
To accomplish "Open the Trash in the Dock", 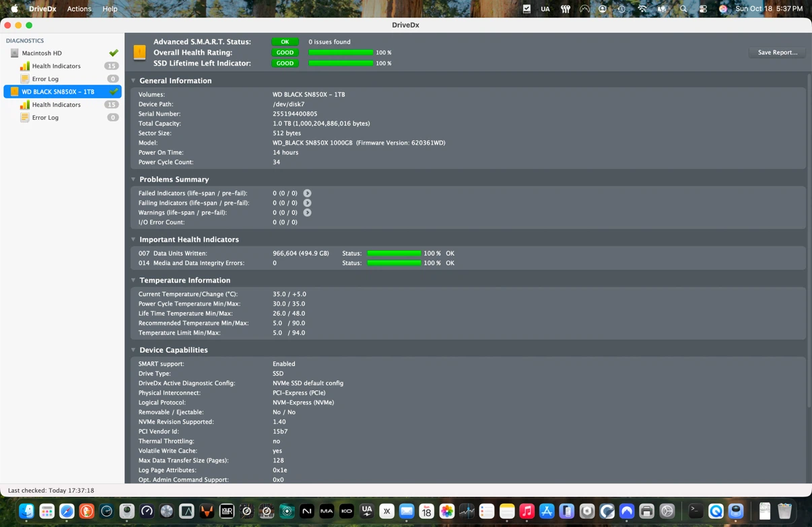I will coord(784,512).
